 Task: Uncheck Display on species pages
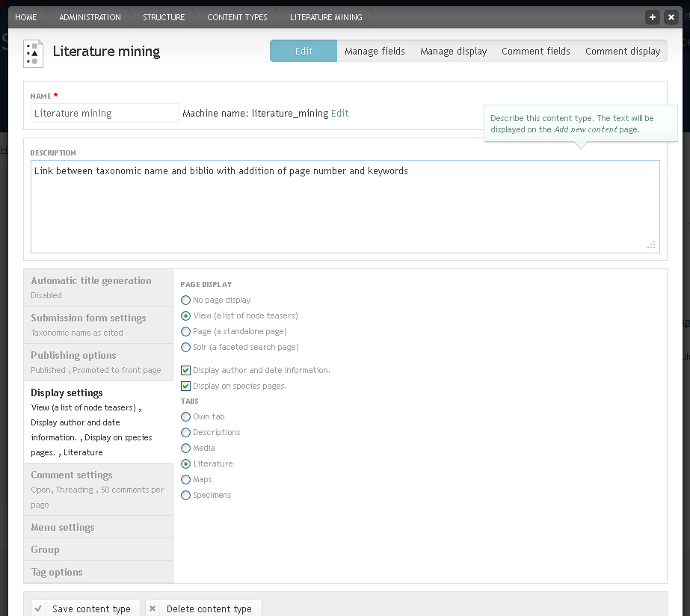click(x=185, y=386)
